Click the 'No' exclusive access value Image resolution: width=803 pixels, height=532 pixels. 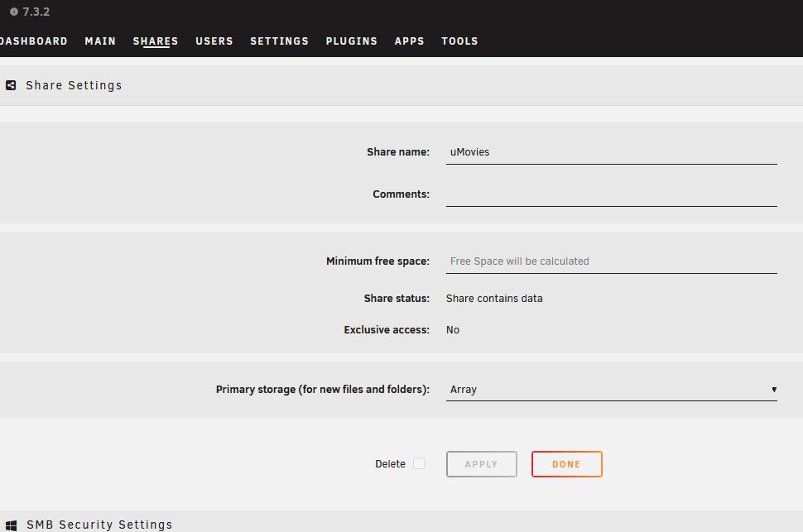[x=453, y=330]
